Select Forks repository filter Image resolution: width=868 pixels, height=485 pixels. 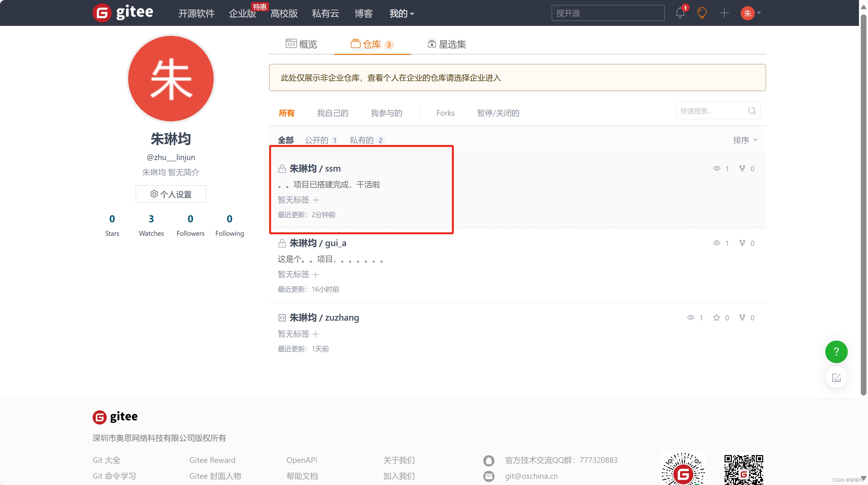(x=445, y=113)
